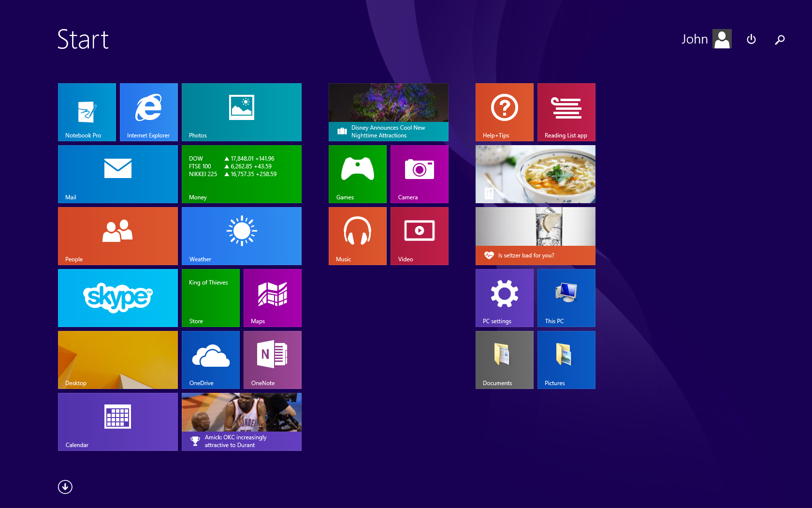Viewport: 812px width, 508px height.
Task: Open the Weather tile
Action: coord(242,236)
